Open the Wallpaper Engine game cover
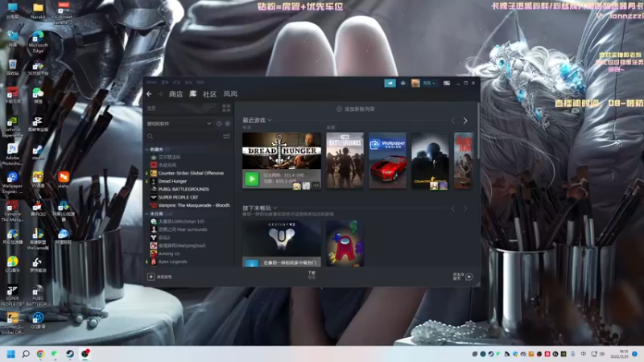 point(387,160)
